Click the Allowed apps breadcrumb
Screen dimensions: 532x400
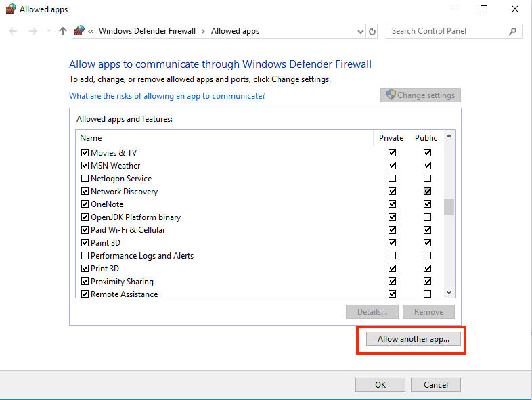click(235, 31)
